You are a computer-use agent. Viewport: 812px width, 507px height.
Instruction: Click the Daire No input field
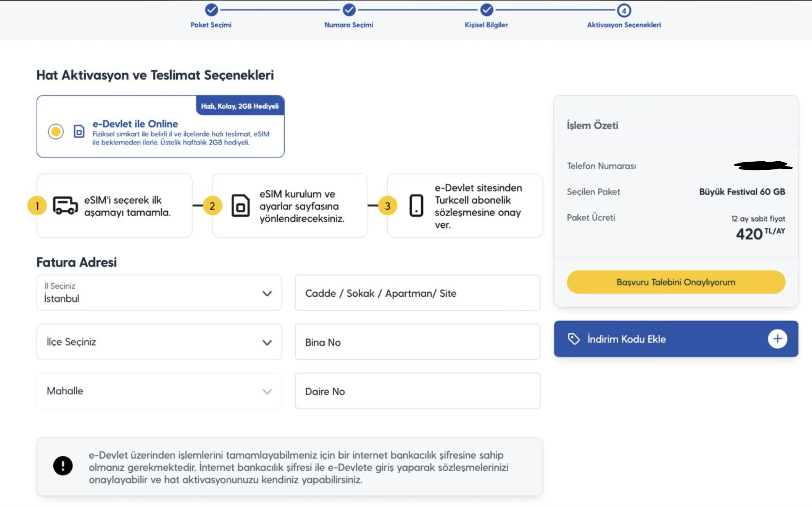pos(417,391)
